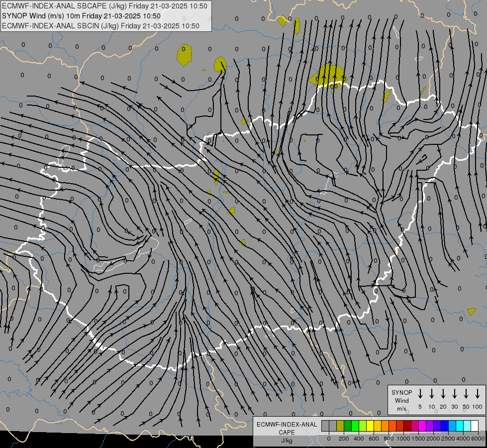The width and height of the screenshot is (487, 448).
Task: Select the pale cyan CAPE legend swatch
Action: pyautogui.click(x=468, y=426)
